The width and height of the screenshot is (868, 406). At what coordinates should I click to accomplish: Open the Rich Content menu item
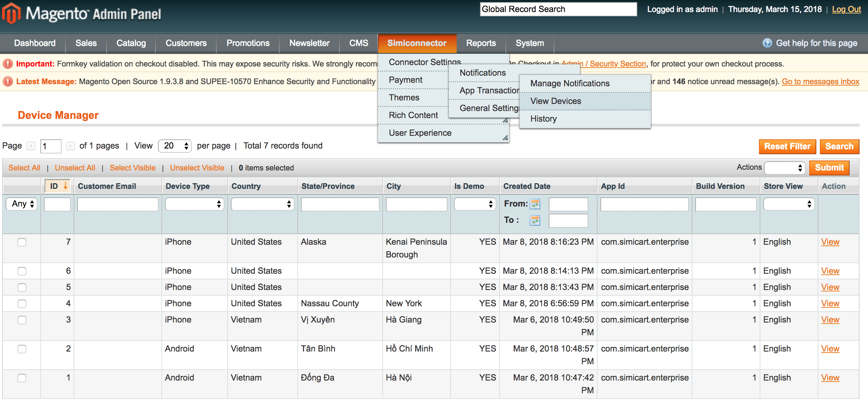point(413,115)
